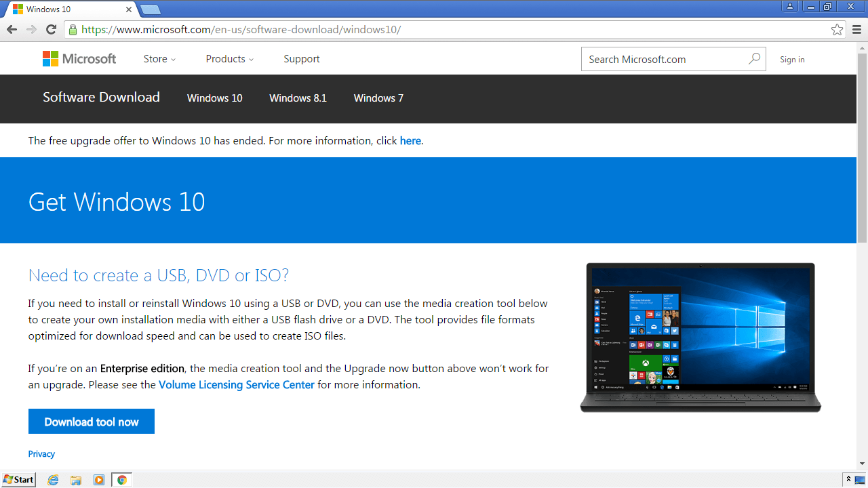The image size is (868, 488).
Task: Click the Windows 10 laptop image
Action: (701, 338)
